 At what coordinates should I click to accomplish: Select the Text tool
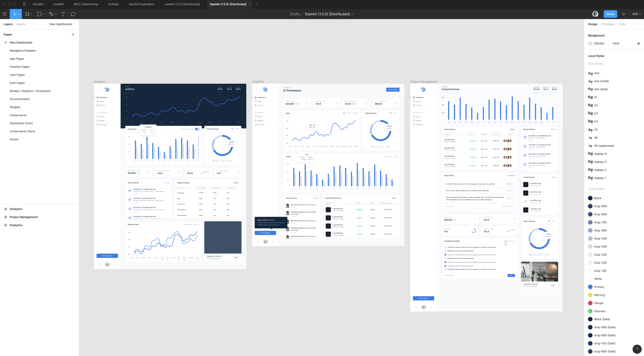pyautogui.click(x=63, y=14)
